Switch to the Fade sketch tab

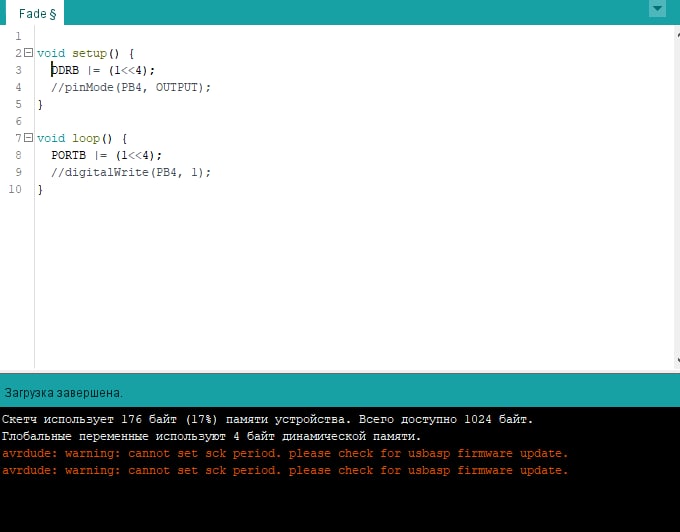pyautogui.click(x=36, y=13)
